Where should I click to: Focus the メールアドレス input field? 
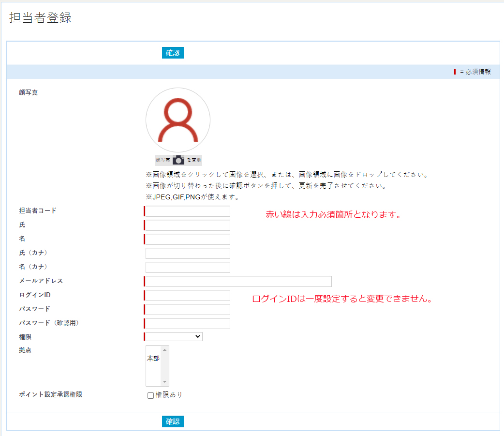[238, 281]
